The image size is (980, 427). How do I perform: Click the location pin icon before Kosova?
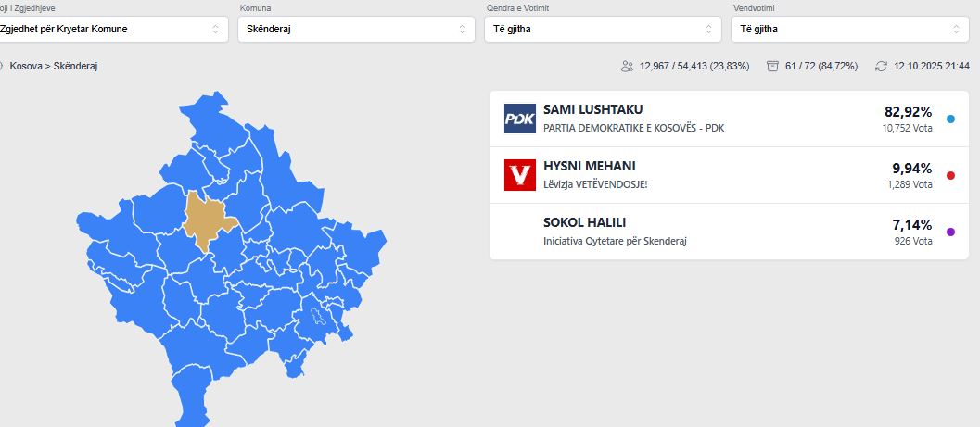click(x=2, y=67)
